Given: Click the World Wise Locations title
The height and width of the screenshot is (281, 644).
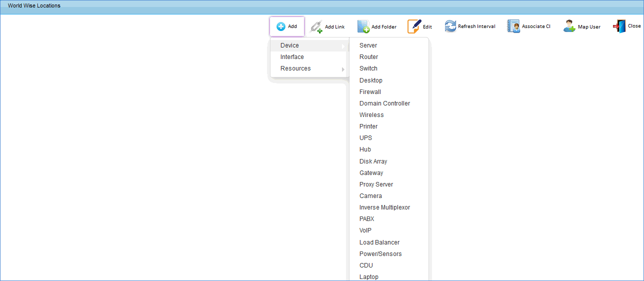Looking at the screenshot, I should point(34,6).
